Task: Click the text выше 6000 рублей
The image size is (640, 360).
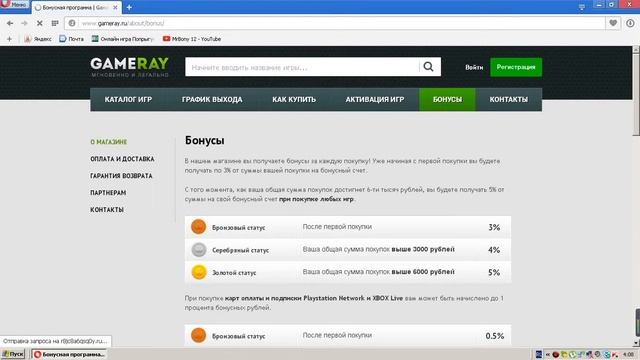Action: pos(423,272)
